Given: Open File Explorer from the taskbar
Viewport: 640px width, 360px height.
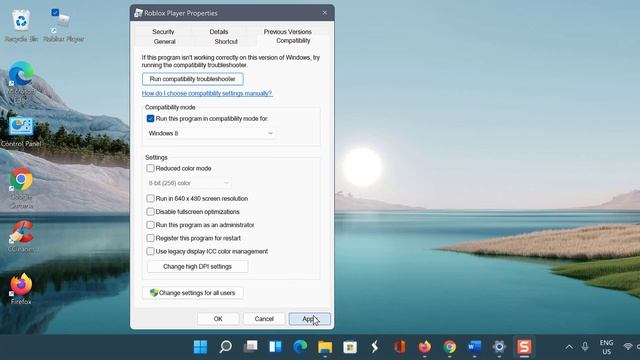Looking at the screenshot, I should pos(325,347).
